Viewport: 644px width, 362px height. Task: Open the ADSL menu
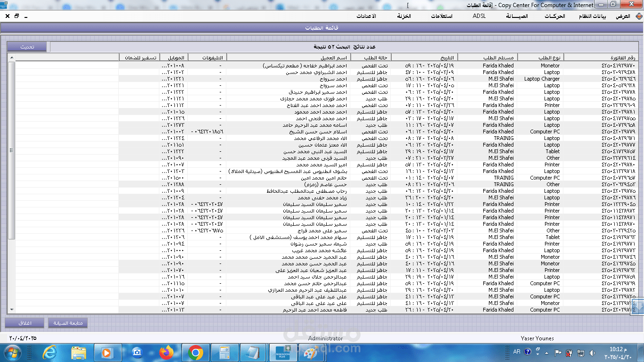(x=479, y=16)
